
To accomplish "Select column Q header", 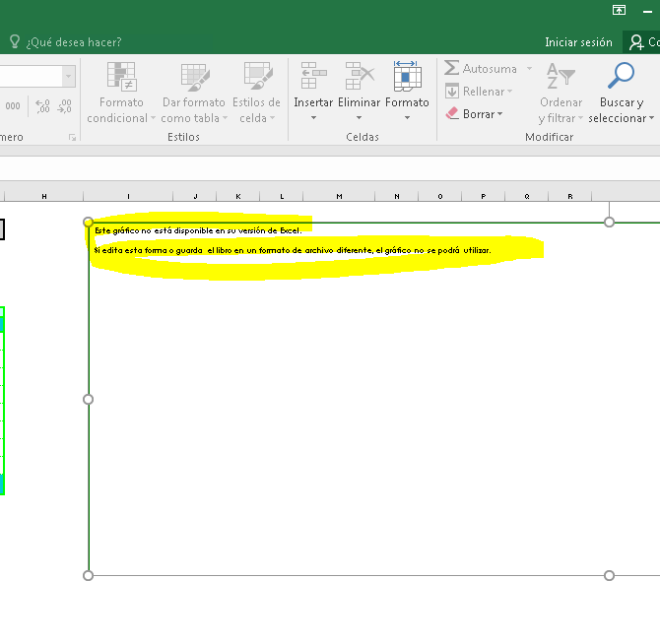I will (527, 196).
